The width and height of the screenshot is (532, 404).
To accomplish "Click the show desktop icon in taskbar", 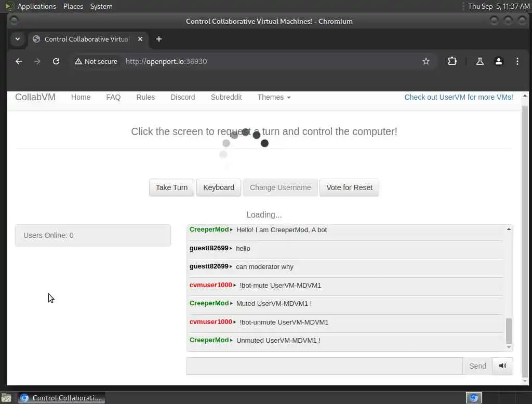I will (x=6, y=398).
